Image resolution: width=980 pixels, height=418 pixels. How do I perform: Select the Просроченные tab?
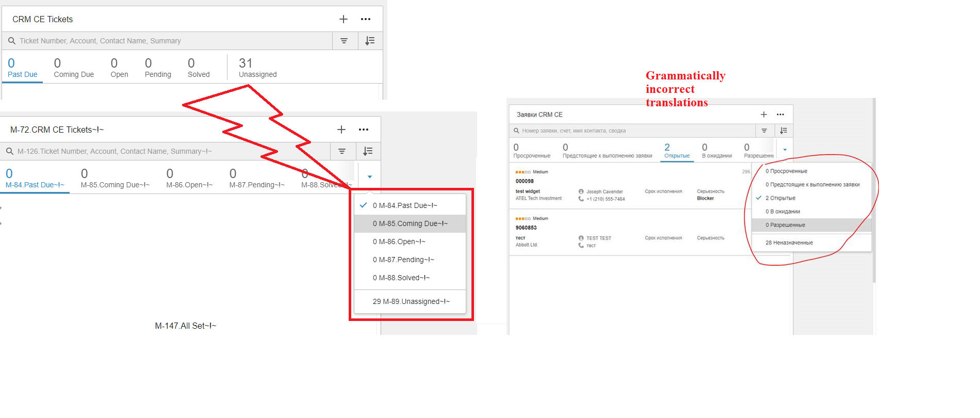pyautogui.click(x=532, y=151)
